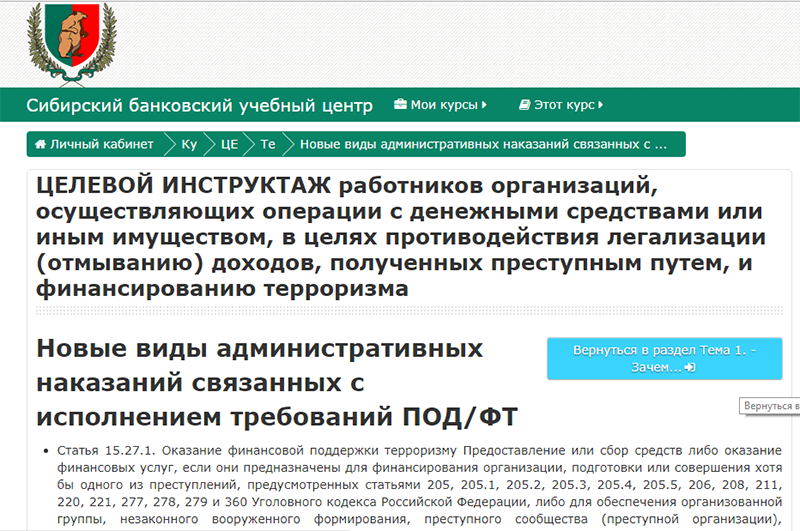Click the book icon beside Этот курс

coord(524,105)
